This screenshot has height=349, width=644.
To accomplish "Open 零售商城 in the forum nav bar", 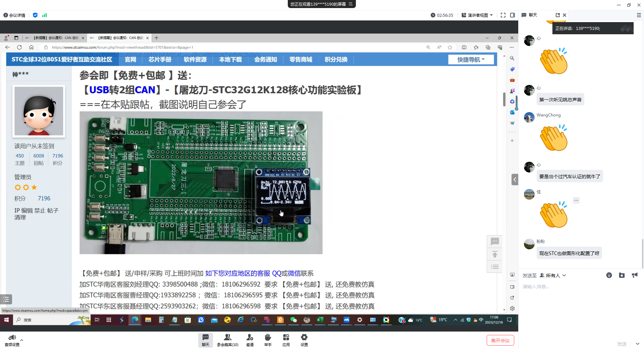I will tap(301, 59).
